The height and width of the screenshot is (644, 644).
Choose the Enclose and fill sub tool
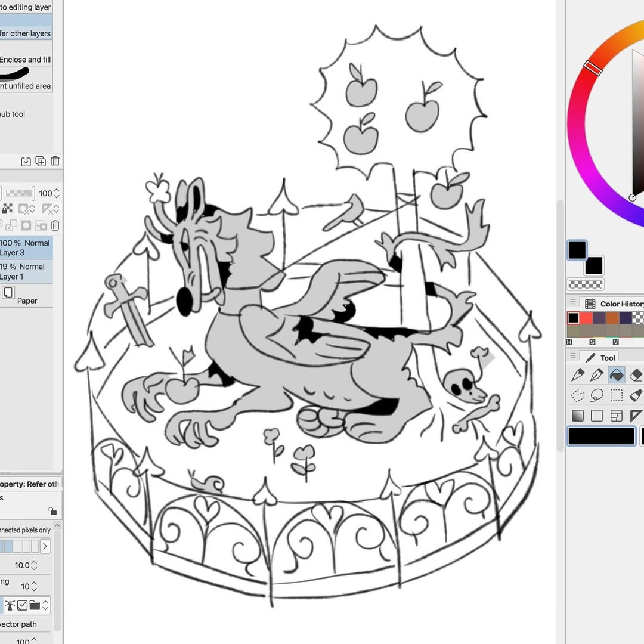click(26, 60)
